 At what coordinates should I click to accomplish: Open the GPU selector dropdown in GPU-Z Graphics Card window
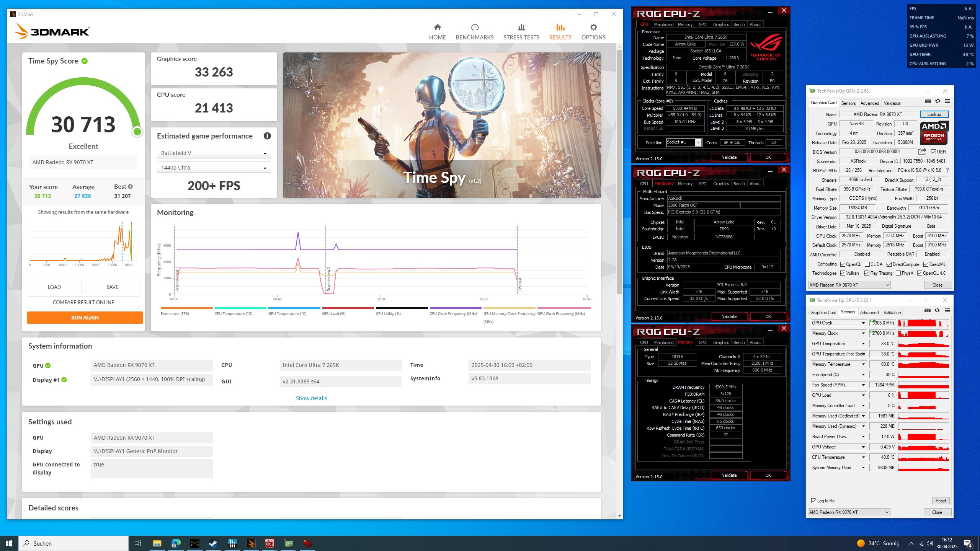(x=849, y=285)
